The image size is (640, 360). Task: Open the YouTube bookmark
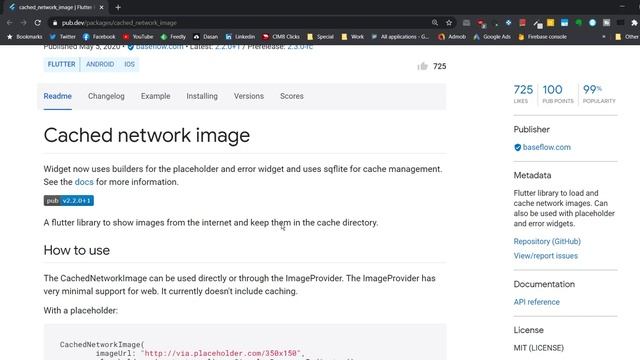pos(138,37)
